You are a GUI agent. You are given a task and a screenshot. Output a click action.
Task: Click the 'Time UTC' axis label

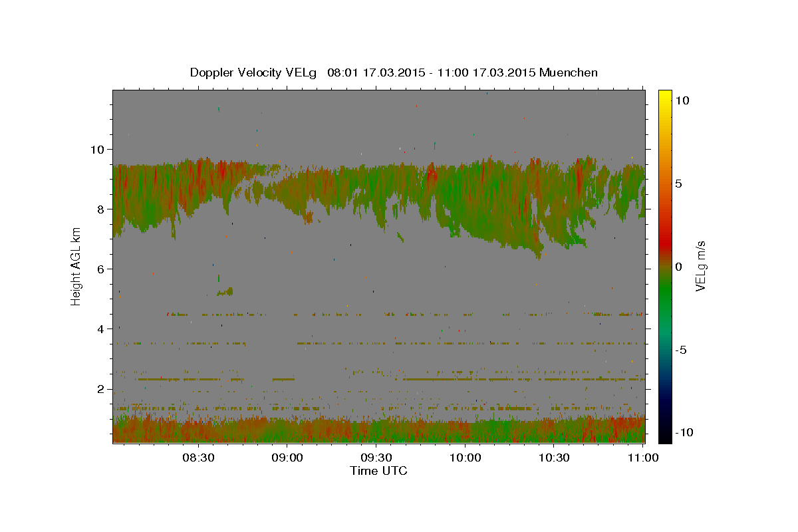point(378,471)
